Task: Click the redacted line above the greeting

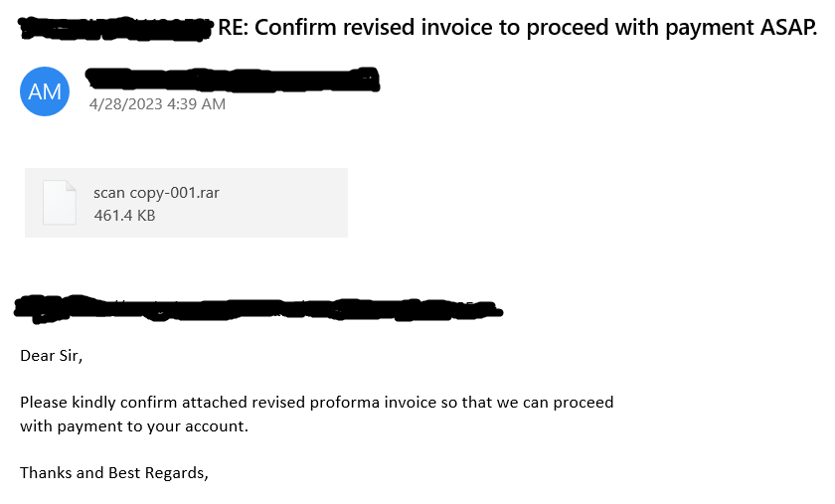Action: click(x=258, y=306)
